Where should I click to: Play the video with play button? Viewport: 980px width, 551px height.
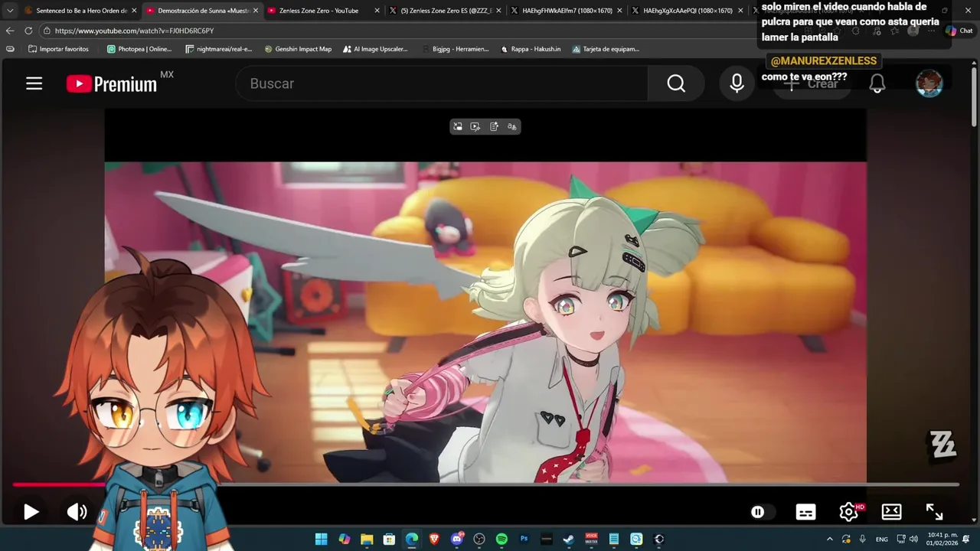31,512
